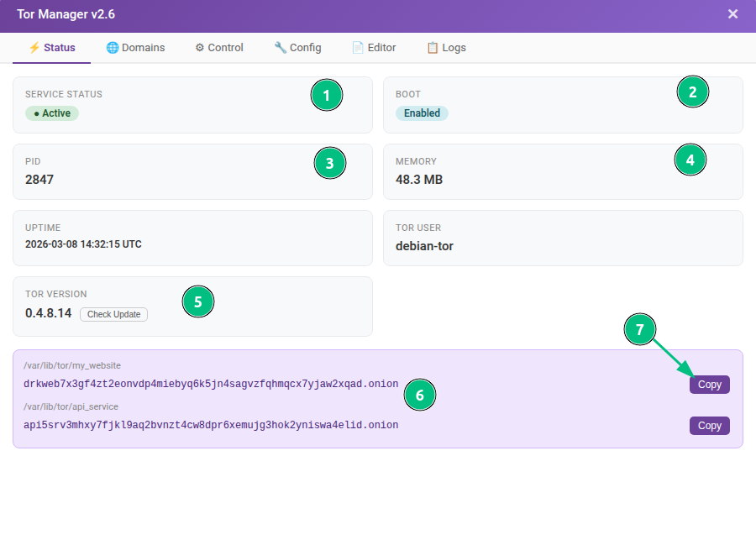Select the api5srv3mhxy7 onion address
This screenshot has height=545, width=756.
(x=211, y=425)
